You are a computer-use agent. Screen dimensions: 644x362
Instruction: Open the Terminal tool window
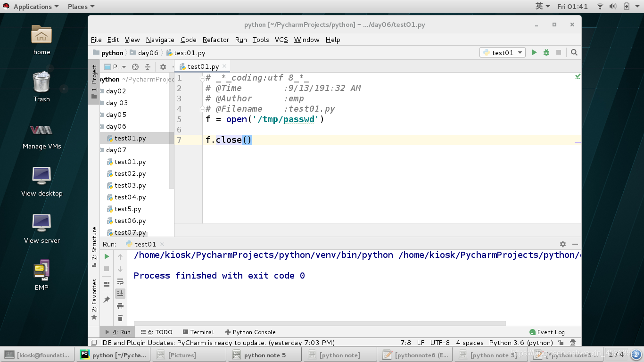(x=198, y=332)
